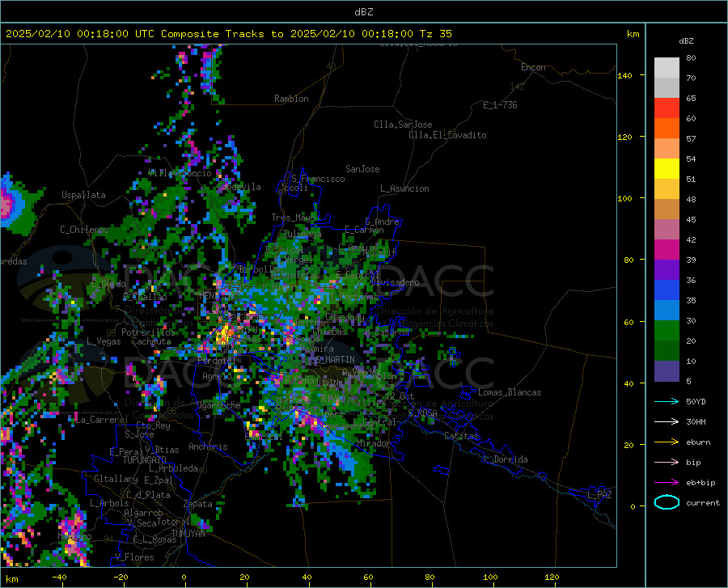
Task: Pick the bright yellow swatch in dBZ scale
Action: 667,169
